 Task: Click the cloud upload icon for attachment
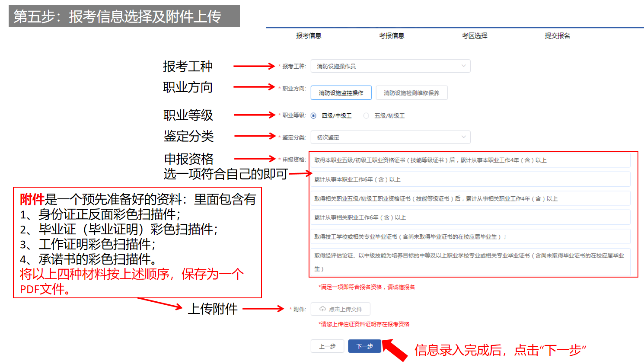pyautogui.click(x=322, y=309)
